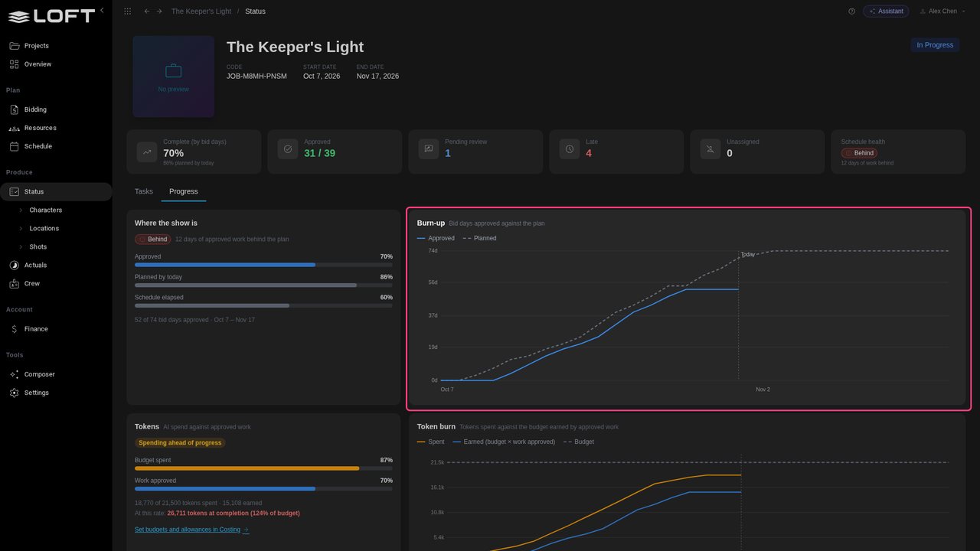Image resolution: width=980 pixels, height=551 pixels.
Task: Select the Status chart icon in sidebar
Action: click(15, 192)
